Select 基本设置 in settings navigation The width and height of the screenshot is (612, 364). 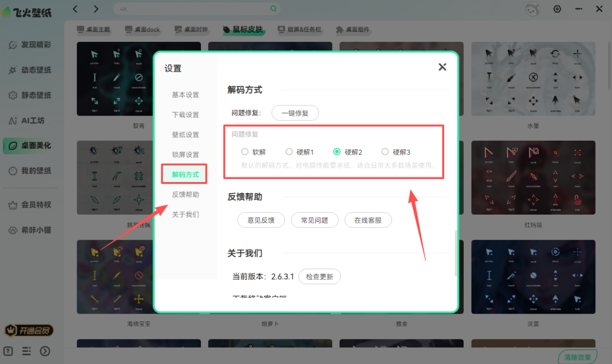[x=185, y=95]
